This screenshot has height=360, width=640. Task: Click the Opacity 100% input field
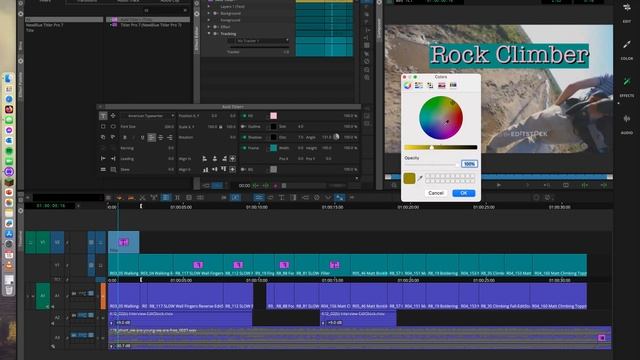469,164
